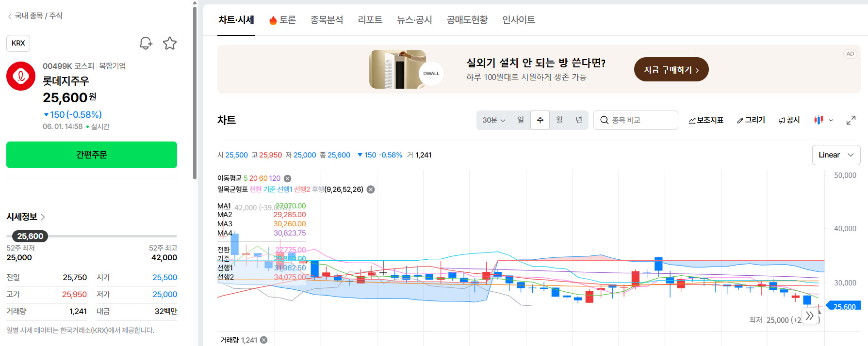Image resolution: width=868 pixels, height=346 pixels.
Task: Select 월 monthly chart period
Action: click(x=559, y=120)
